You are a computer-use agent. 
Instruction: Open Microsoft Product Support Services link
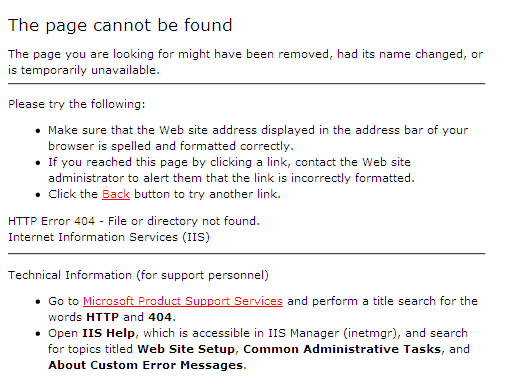pyautogui.click(x=183, y=301)
